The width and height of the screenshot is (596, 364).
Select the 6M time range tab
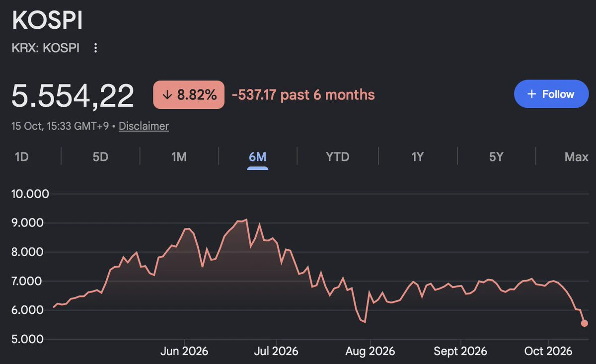[258, 157]
